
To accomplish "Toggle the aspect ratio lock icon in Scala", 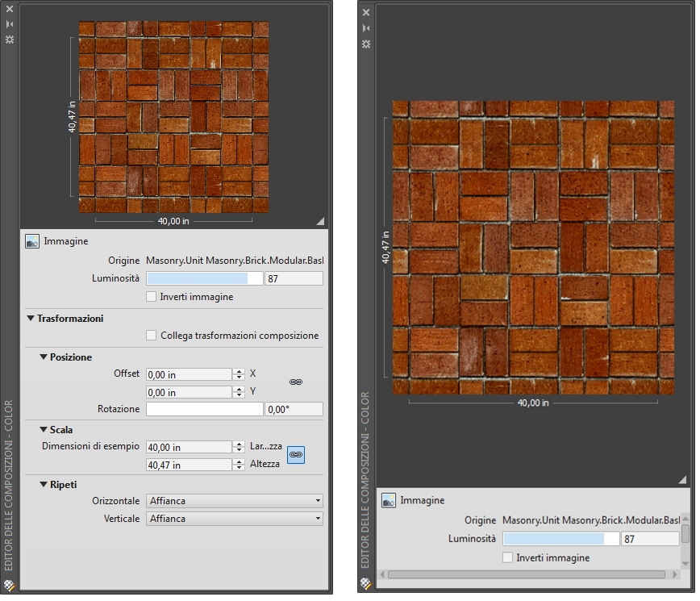I will pos(296,455).
